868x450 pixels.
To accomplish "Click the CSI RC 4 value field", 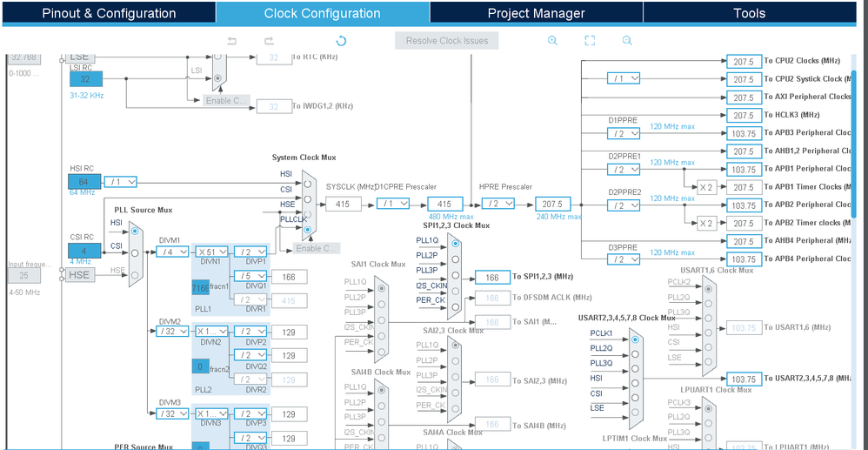I will pos(84,250).
